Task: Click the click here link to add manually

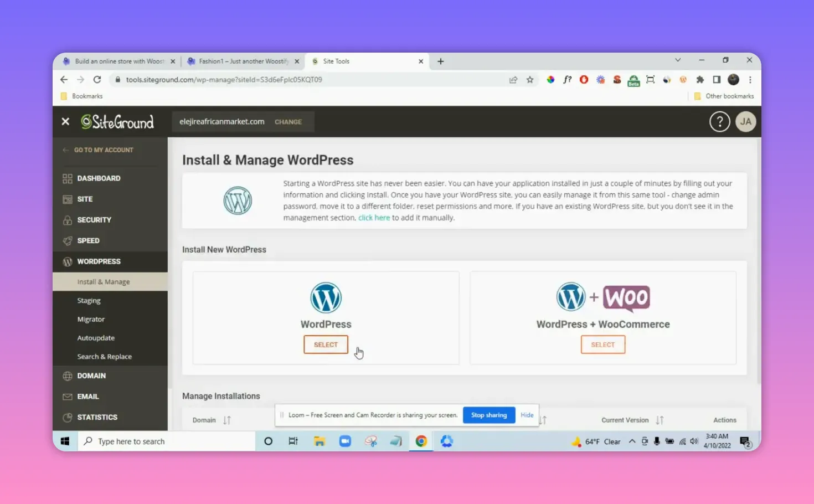Action: 374,217
